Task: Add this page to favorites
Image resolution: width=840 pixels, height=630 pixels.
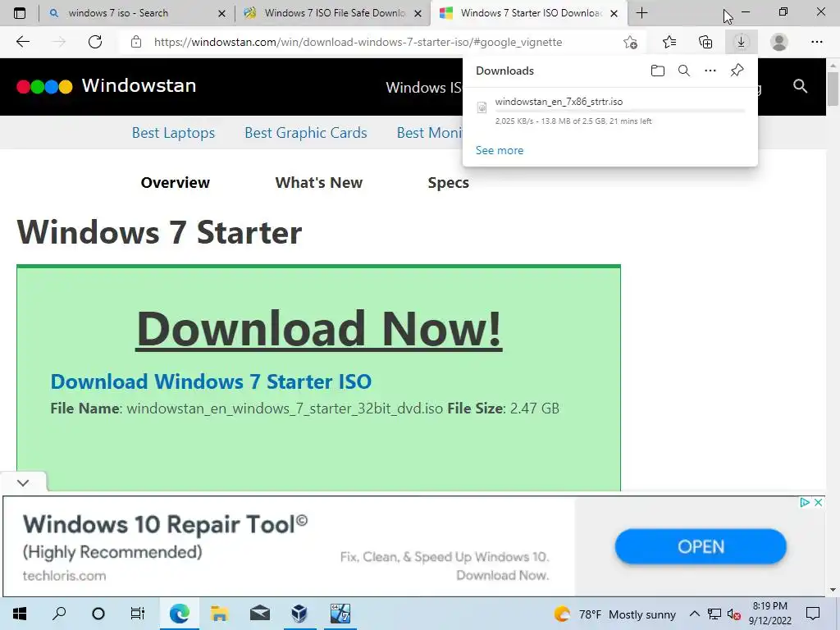Action: pyautogui.click(x=630, y=42)
